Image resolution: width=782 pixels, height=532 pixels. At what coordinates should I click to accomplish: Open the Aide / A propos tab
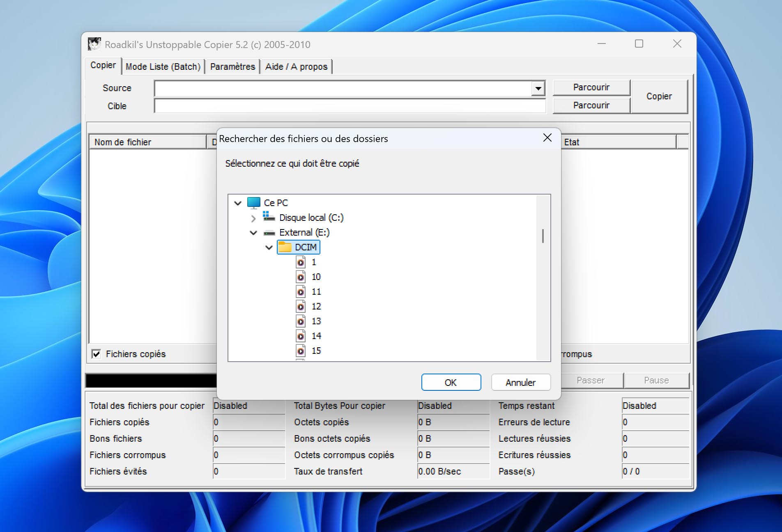point(296,66)
